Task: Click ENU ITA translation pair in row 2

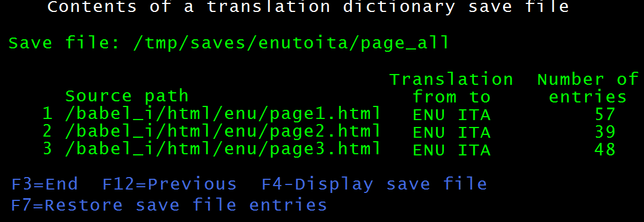Action: coord(451,133)
